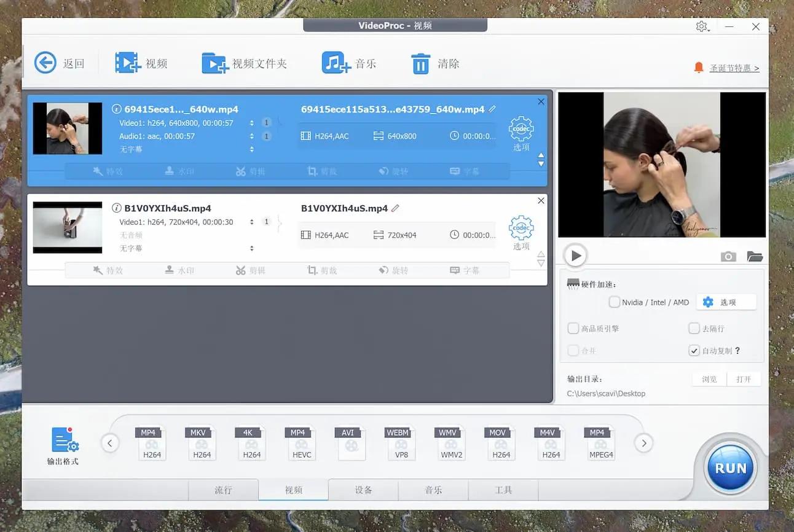This screenshot has width=794, height=532.
Task: Enable Nvidia / Intel / AMD hardware acceleration
Action: tap(614, 302)
